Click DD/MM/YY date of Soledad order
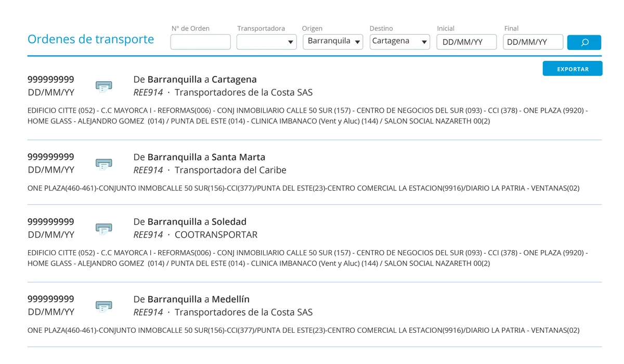Image resolution: width=624 pixels, height=364 pixels. [x=51, y=235]
